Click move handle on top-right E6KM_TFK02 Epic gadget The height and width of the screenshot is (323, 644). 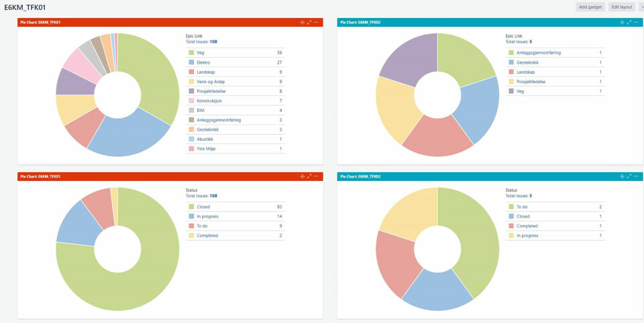click(622, 23)
